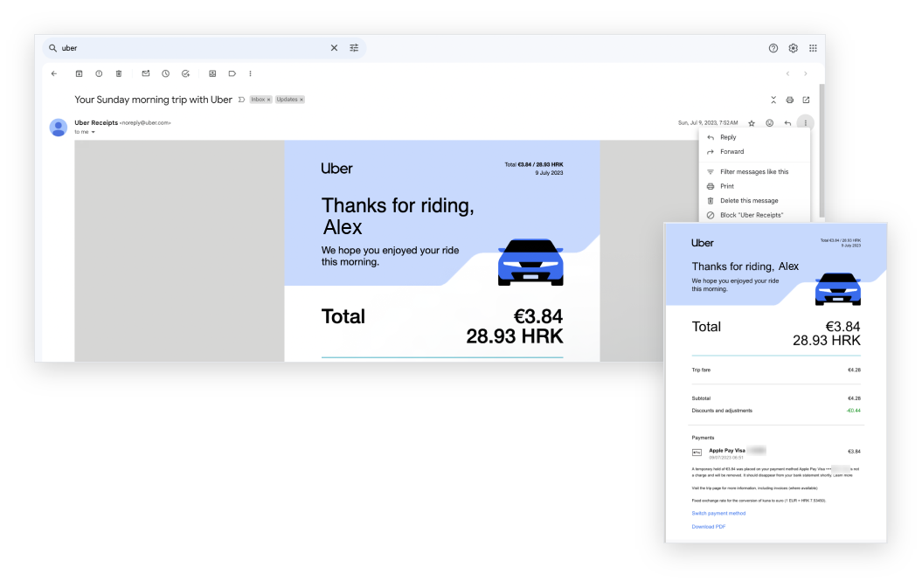Move email to another folder

tap(212, 73)
